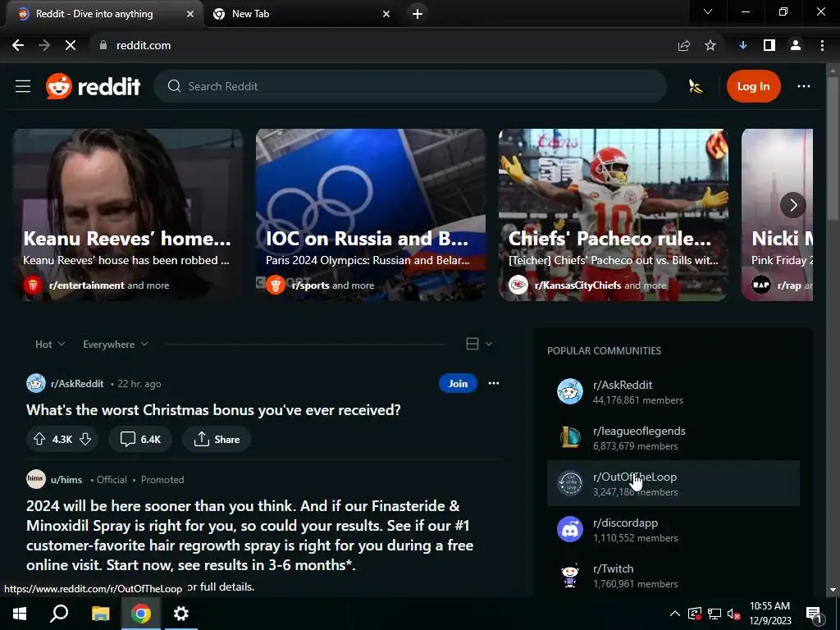Open comments showing 6.4K

140,440
